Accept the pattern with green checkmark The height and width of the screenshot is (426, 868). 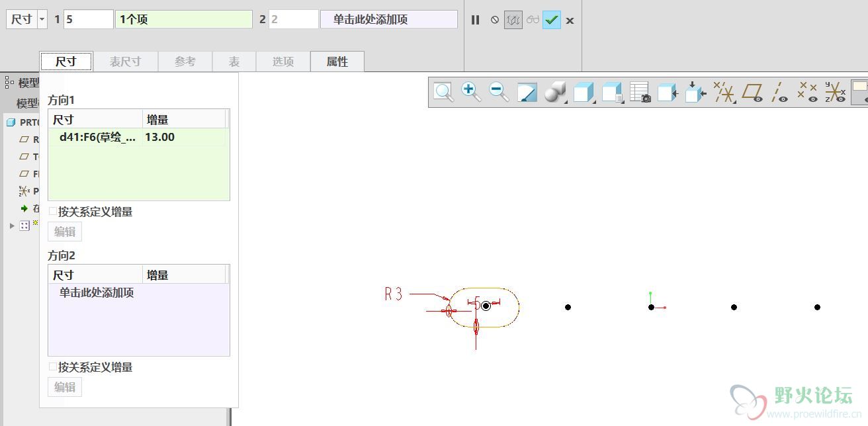click(x=552, y=20)
